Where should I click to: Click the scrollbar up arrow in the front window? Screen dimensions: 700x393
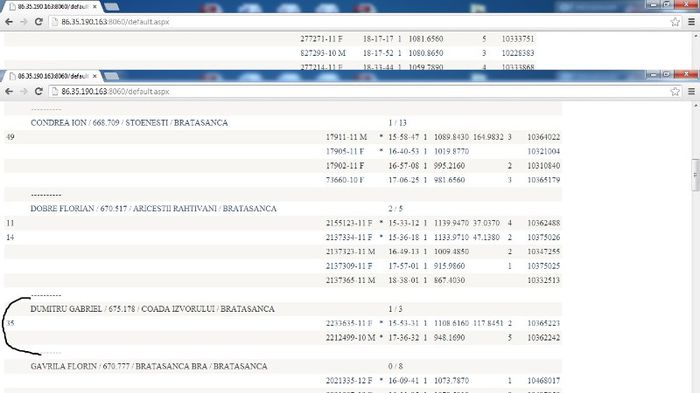(696, 106)
